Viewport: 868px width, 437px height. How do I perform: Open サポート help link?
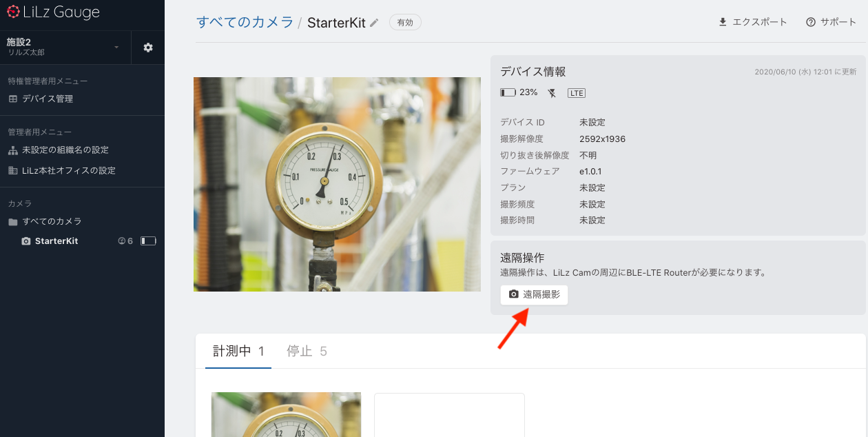(x=831, y=22)
